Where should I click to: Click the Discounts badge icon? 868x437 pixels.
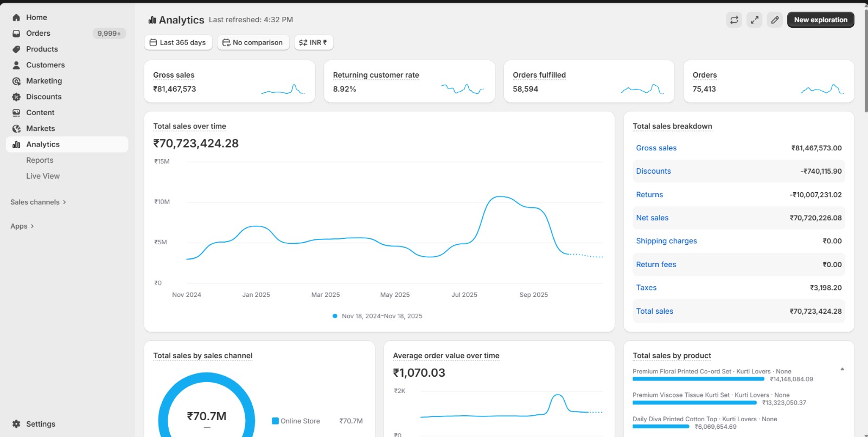(16, 97)
